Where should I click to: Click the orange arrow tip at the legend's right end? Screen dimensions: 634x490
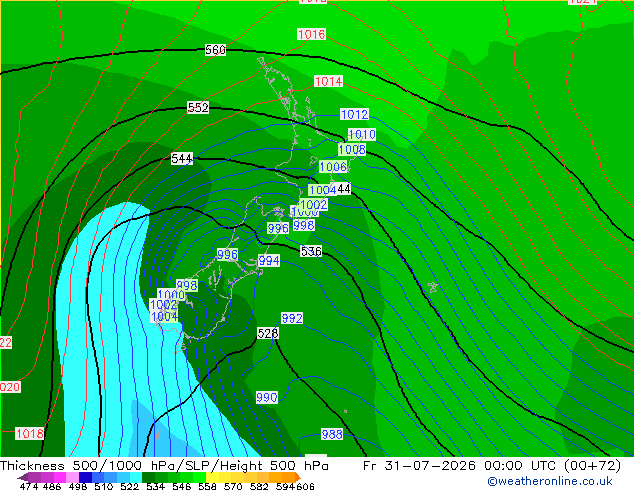[298, 477]
